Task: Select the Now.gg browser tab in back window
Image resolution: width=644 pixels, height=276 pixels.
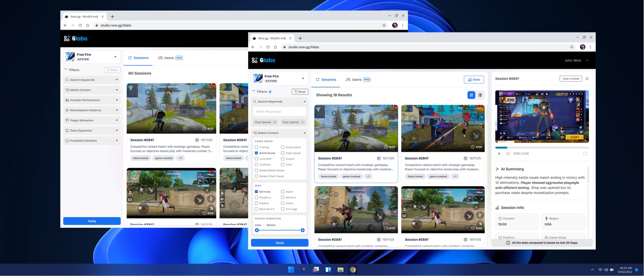Action: pos(85,16)
